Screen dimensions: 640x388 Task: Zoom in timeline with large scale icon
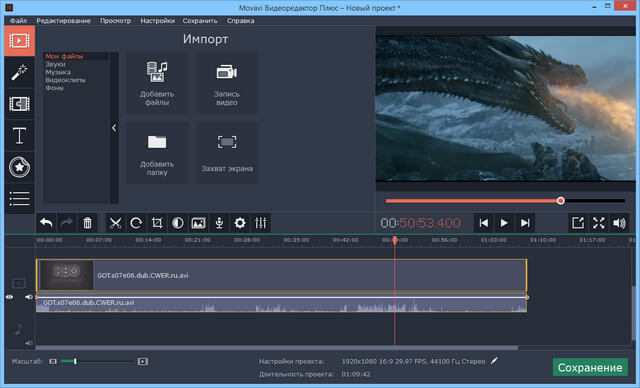pos(142,361)
